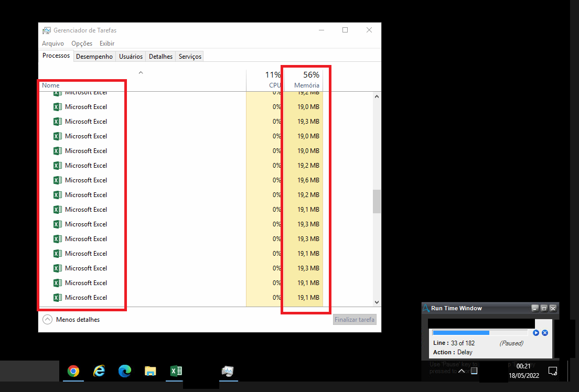This screenshot has width=579, height=392.
Task: Open the Opções menu
Action: tap(82, 43)
